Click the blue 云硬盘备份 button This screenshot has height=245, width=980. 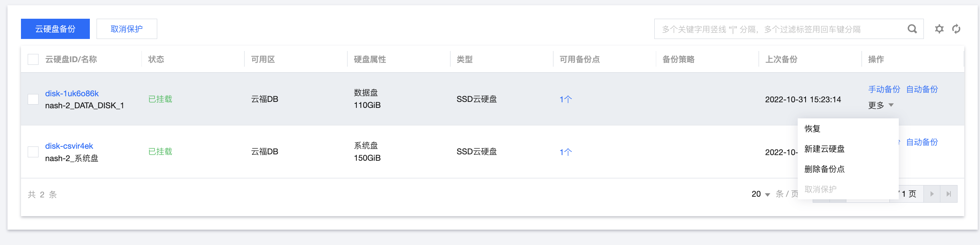coord(55,29)
